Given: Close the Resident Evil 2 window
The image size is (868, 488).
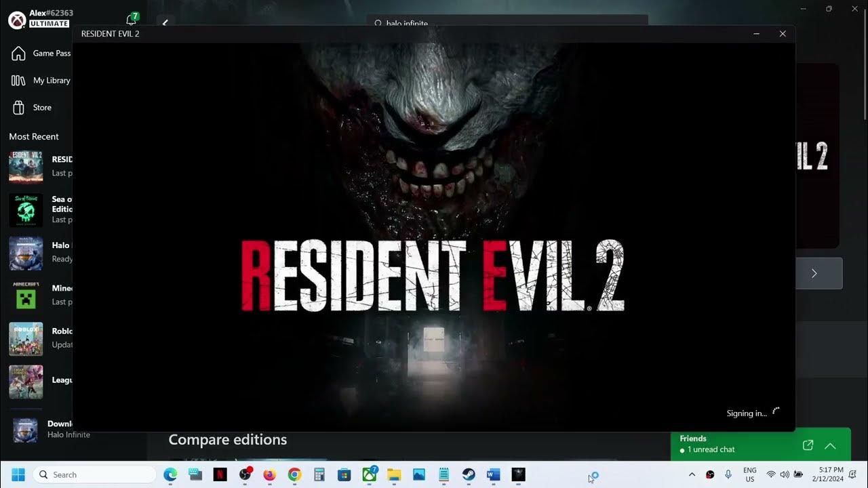Looking at the screenshot, I should point(783,33).
